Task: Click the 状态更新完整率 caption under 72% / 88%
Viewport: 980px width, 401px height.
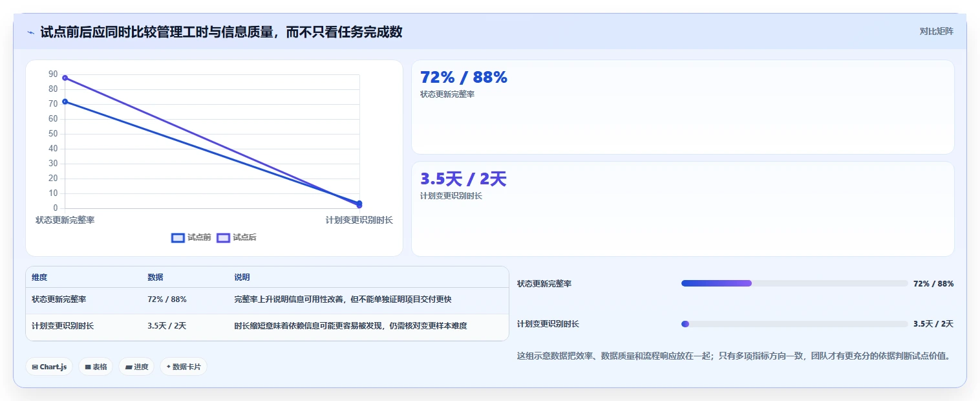Action: [x=447, y=94]
